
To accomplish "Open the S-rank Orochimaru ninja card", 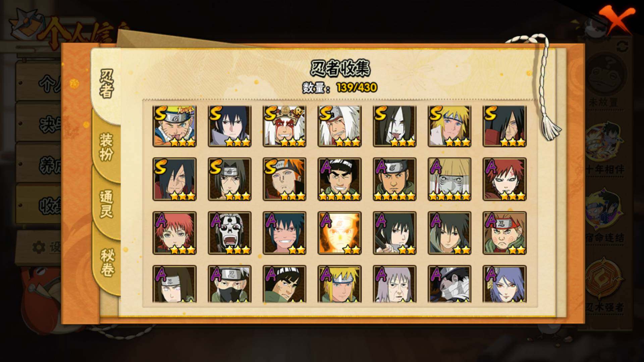I will (x=394, y=126).
